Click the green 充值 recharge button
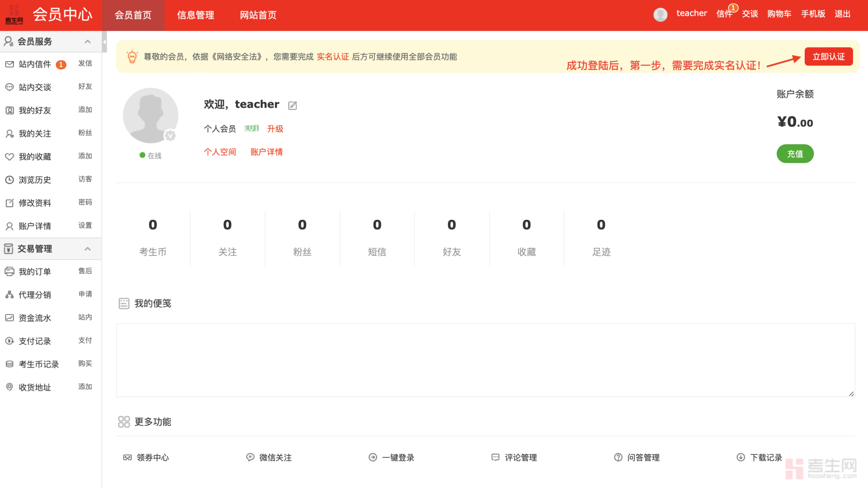 point(795,154)
